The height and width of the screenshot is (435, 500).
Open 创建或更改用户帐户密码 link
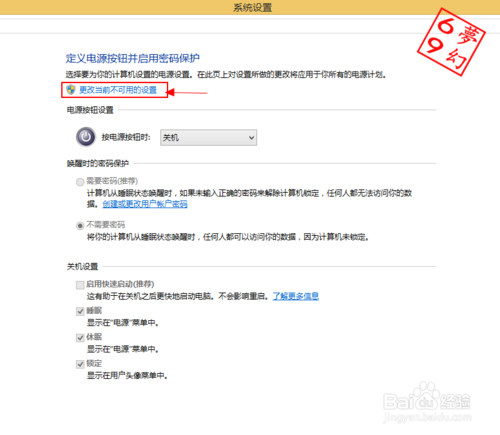tap(145, 204)
